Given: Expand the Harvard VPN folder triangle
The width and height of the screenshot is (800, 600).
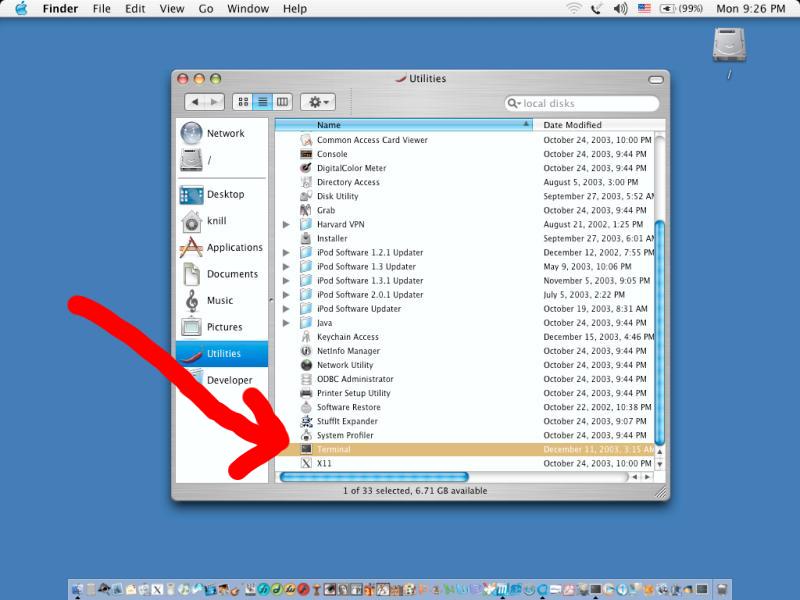Looking at the screenshot, I should 286,225.
